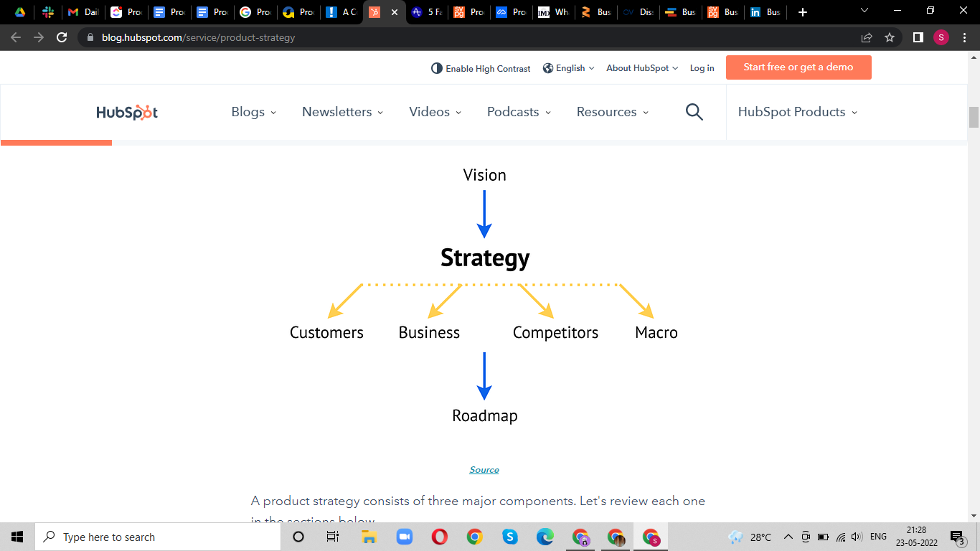Screen dimensions: 980x551
Task: Click the Log in link
Action: point(702,68)
